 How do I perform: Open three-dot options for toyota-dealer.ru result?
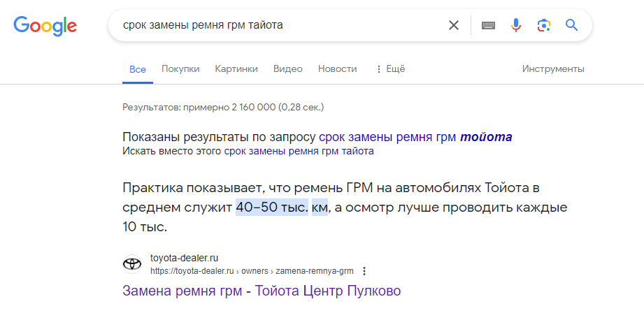coord(364,271)
